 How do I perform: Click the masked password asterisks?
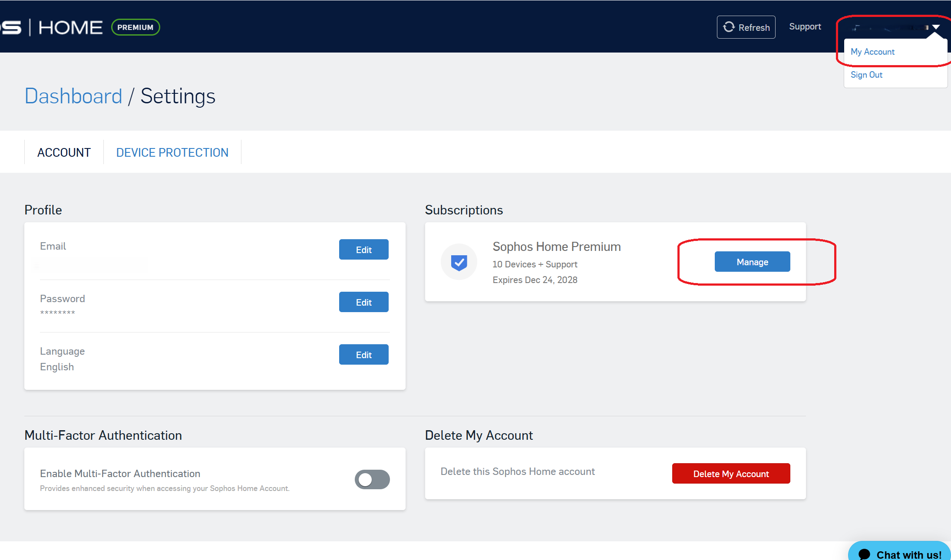coord(57,313)
